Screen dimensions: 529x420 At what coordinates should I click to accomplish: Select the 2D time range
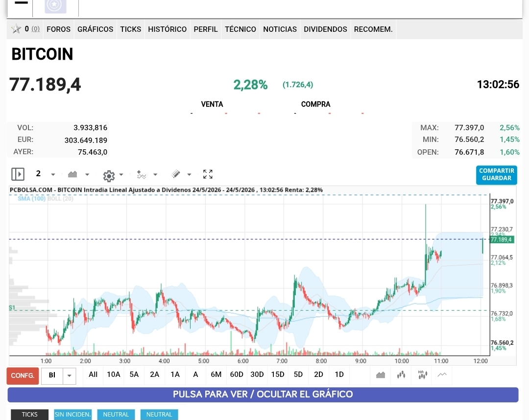click(x=318, y=374)
